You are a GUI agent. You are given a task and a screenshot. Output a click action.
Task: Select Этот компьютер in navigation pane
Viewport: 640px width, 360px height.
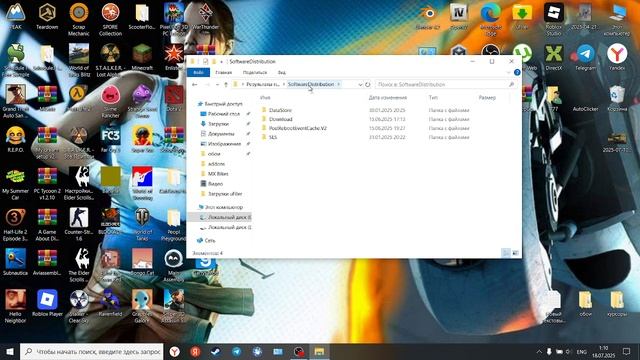click(x=223, y=207)
